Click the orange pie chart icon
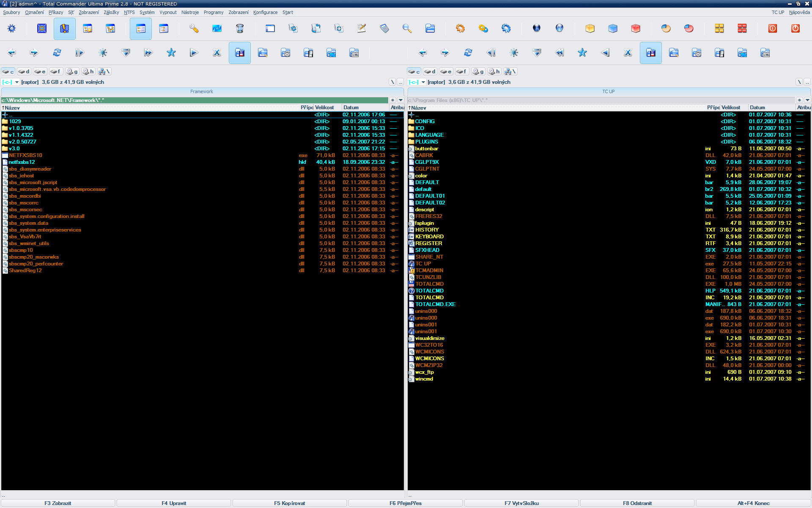Viewport: 812px width, 508px height. point(666,28)
